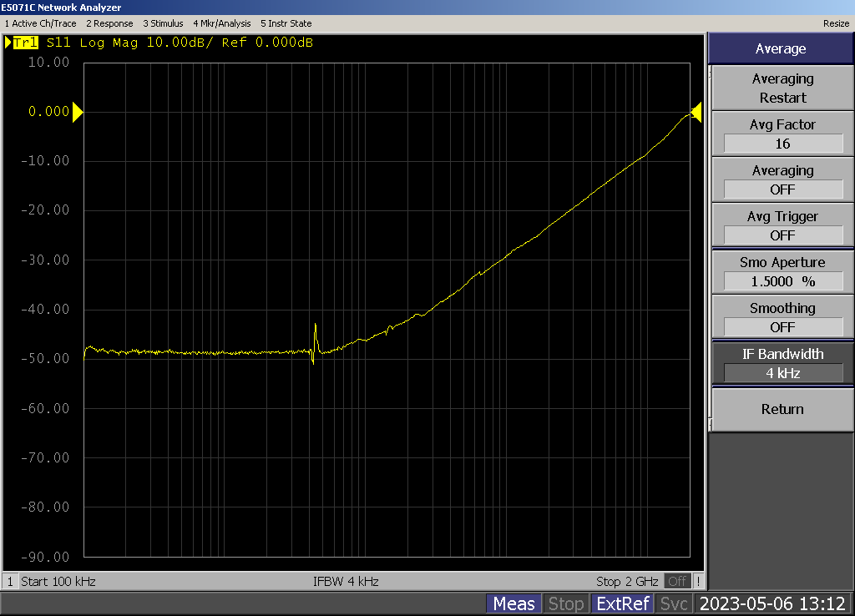Edit the Avg Factor value 16
855x616 pixels.
click(x=782, y=144)
